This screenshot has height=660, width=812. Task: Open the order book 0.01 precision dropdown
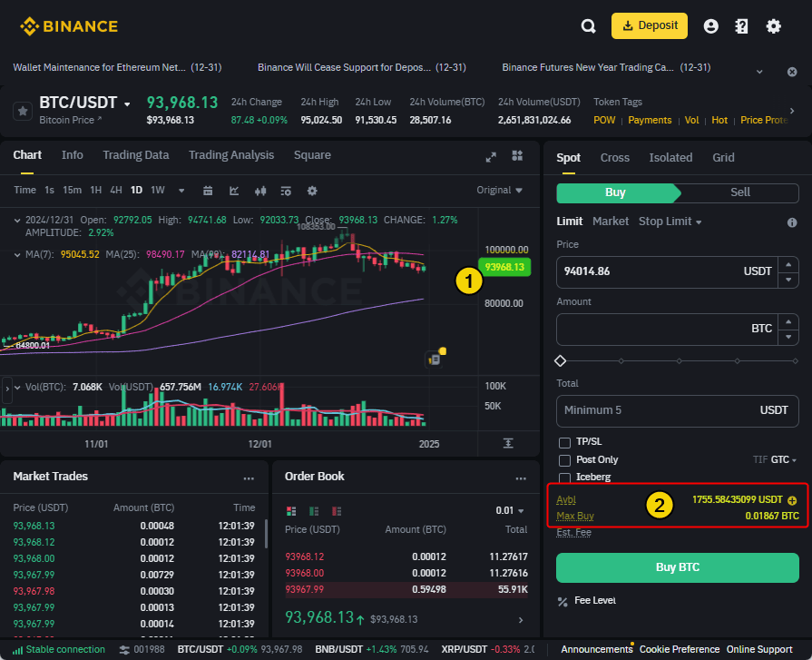click(x=510, y=510)
